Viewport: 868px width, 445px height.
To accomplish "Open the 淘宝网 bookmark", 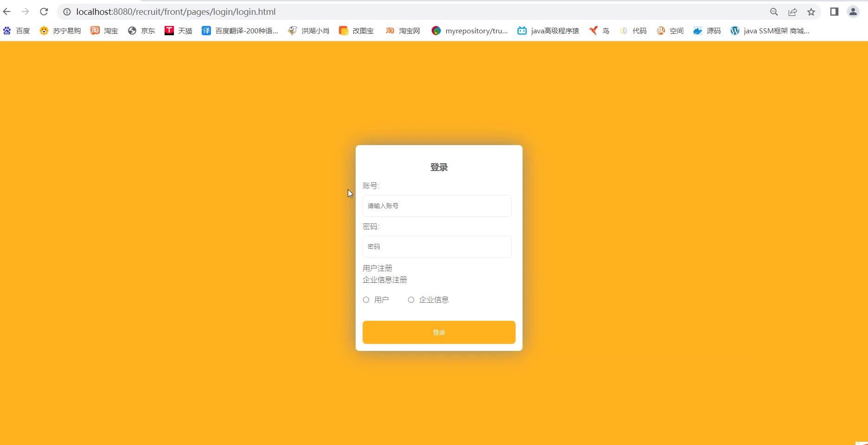I will 403,31.
